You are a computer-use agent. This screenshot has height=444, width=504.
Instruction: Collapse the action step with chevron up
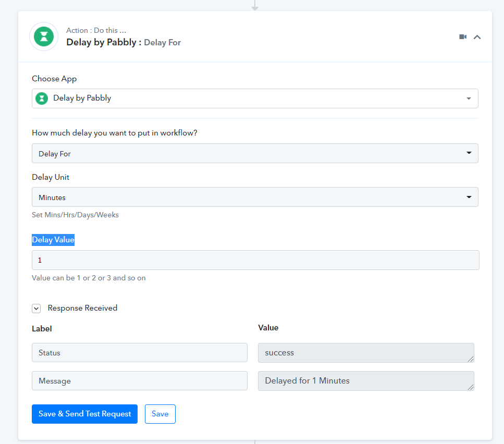[x=477, y=37]
